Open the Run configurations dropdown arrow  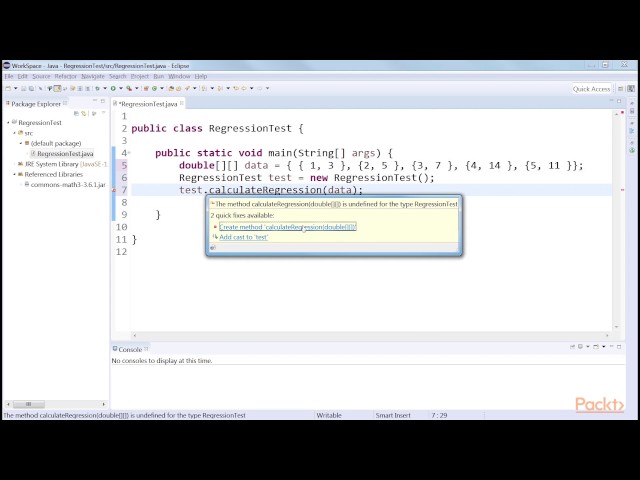click(121, 88)
